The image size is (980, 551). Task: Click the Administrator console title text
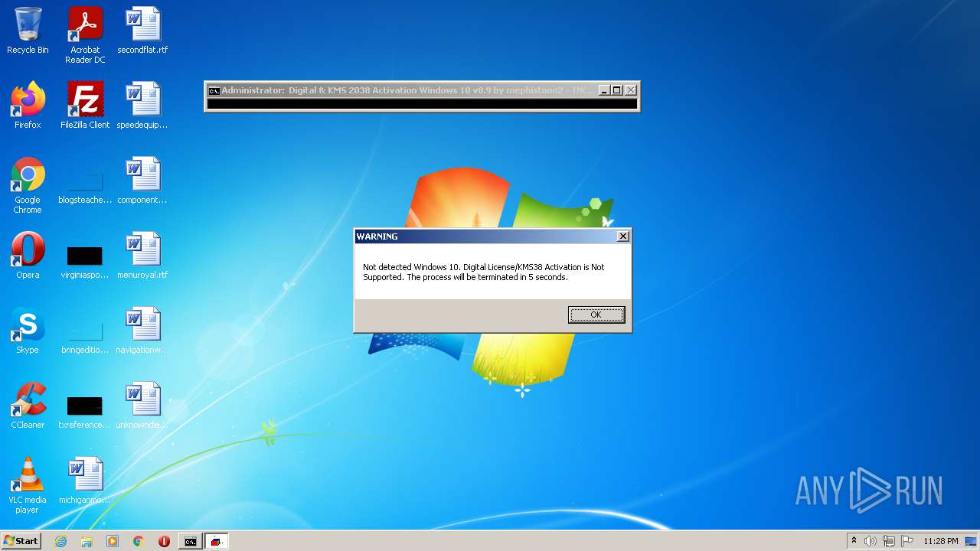coord(408,90)
